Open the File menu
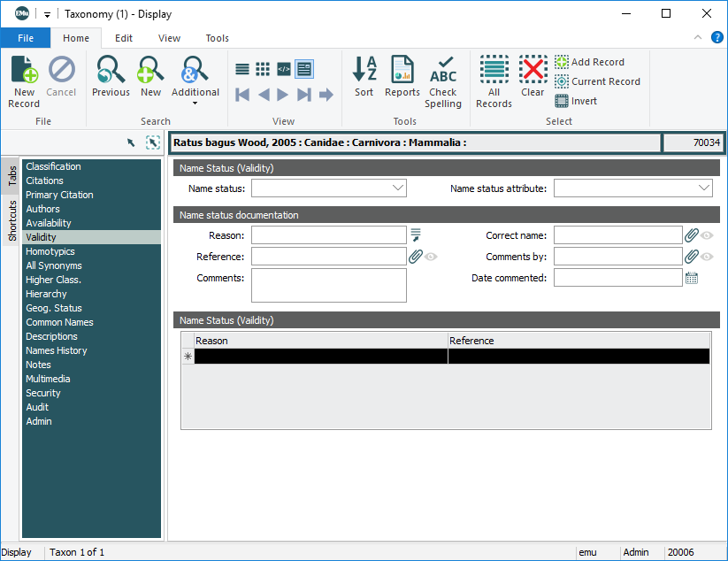728x561 pixels. click(26, 38)
